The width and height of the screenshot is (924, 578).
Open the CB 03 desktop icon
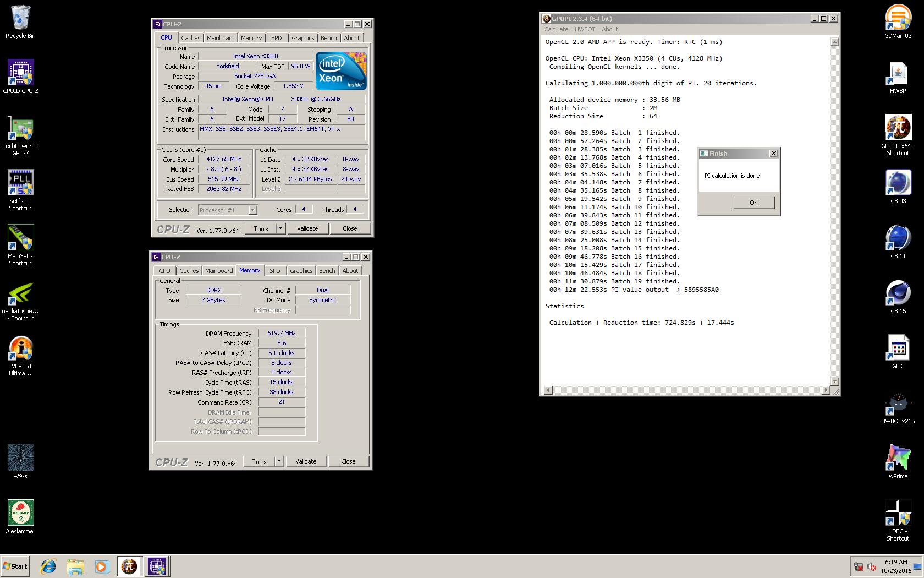[898, 187]
